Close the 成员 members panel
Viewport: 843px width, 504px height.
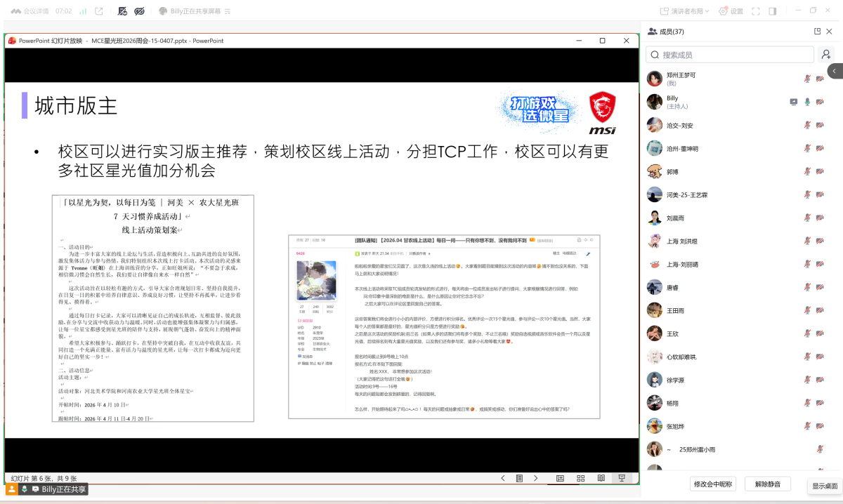click(x=830, y=32)
